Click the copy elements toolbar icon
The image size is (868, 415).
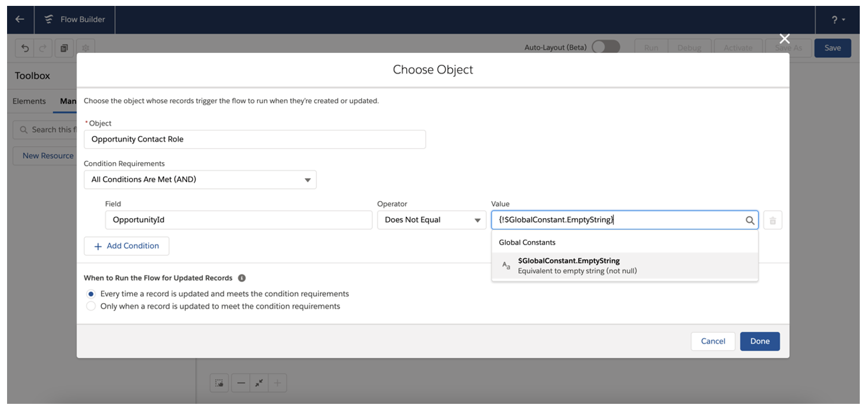[64, 48]
